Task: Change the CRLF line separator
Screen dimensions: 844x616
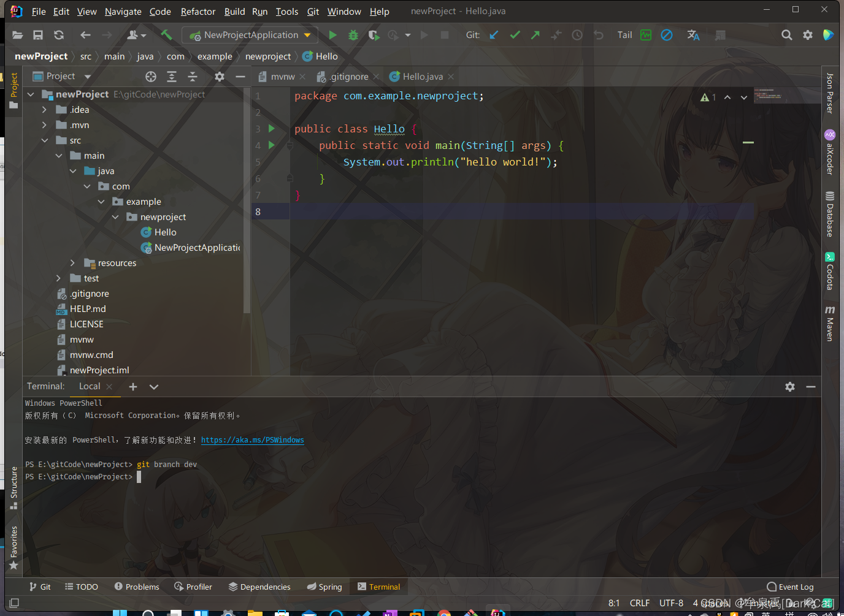Action: (x=640, y=603)
